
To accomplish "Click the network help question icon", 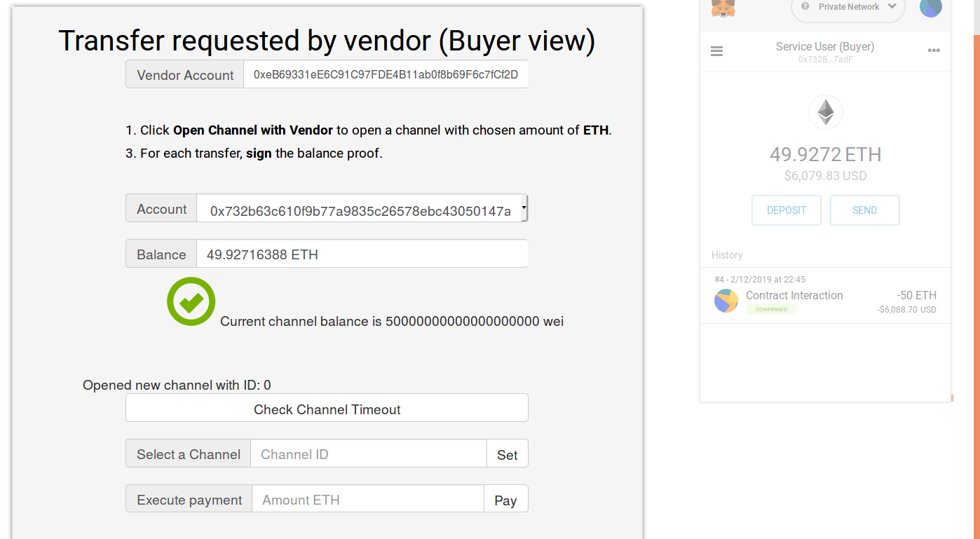I will pyautogui.click(x=805, y=6).
